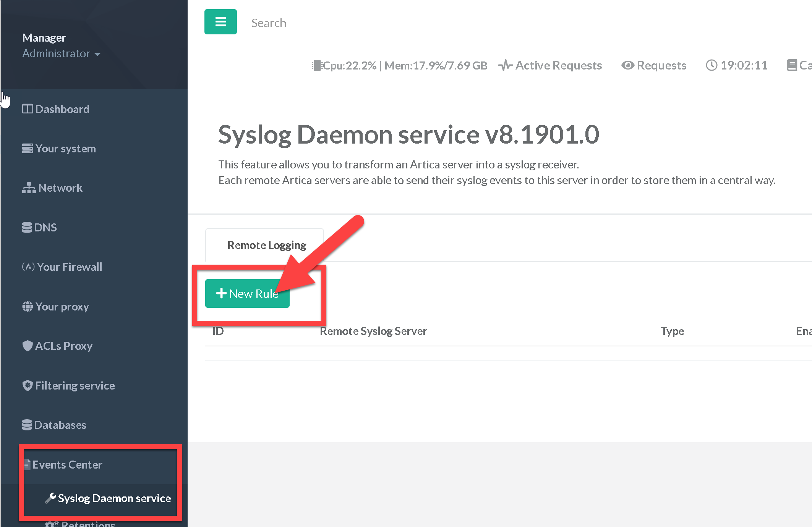The height and width of the screenshot is (527, 812).
Task: Open Your Firewall section
Action: pos(62,267)
